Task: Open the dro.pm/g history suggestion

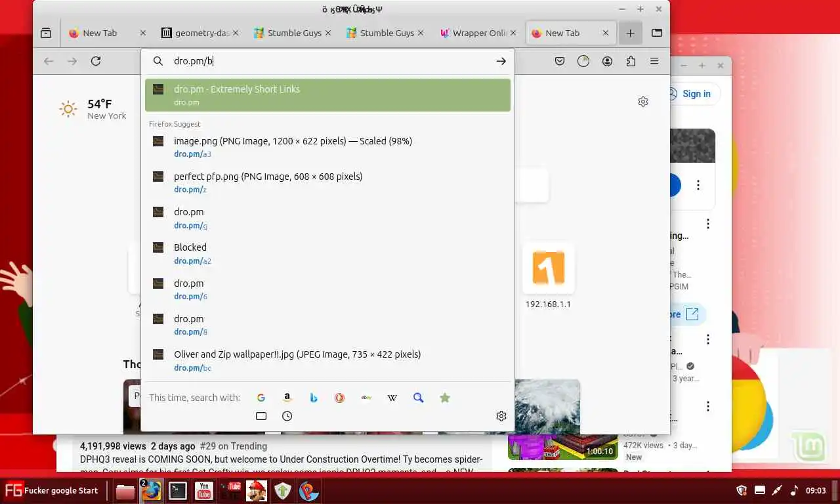Action: point(327,218)
